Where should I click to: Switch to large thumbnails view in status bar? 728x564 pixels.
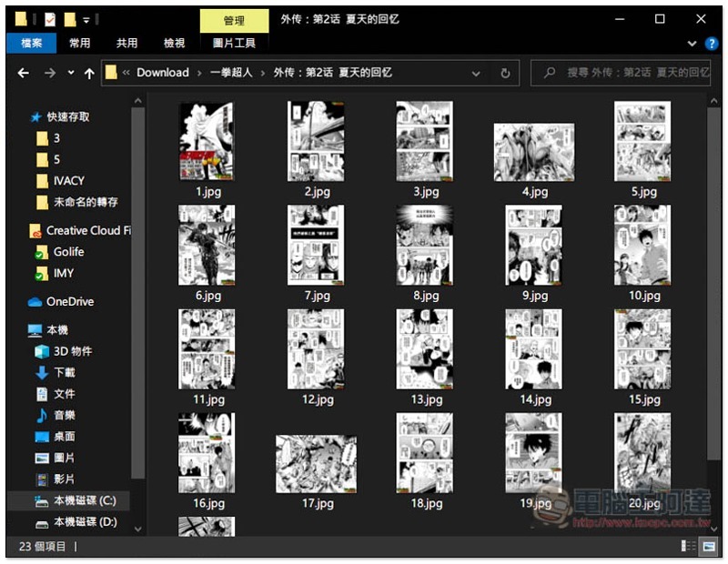tap(709, 547)
